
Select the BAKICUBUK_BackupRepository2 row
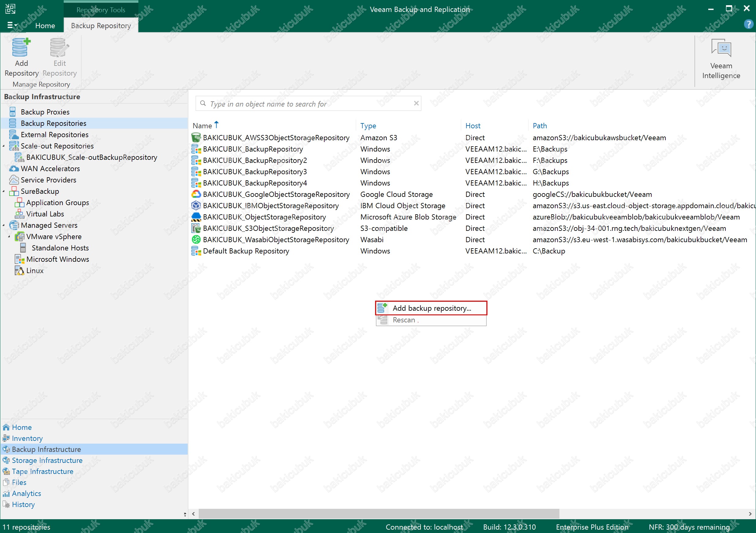point(472,160)
